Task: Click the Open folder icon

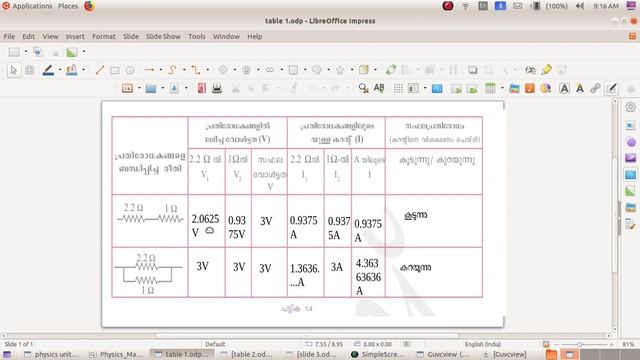Action: pos(151,88)
